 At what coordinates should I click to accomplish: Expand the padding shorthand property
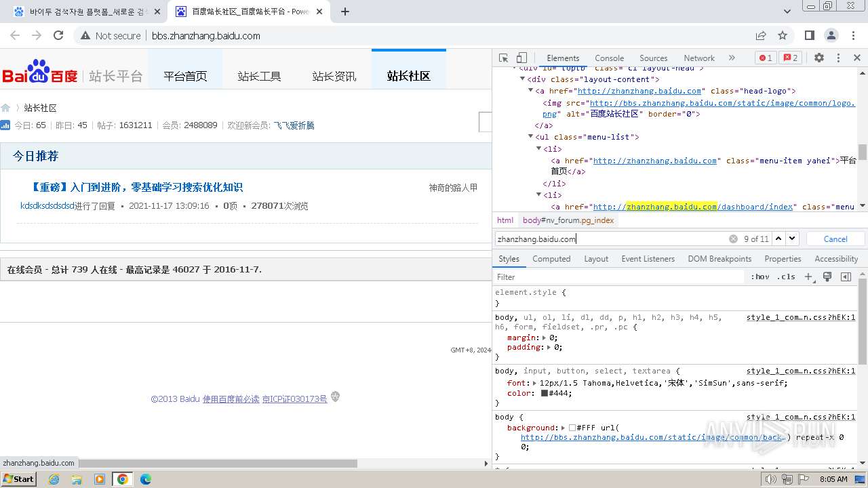pos(549,347)
